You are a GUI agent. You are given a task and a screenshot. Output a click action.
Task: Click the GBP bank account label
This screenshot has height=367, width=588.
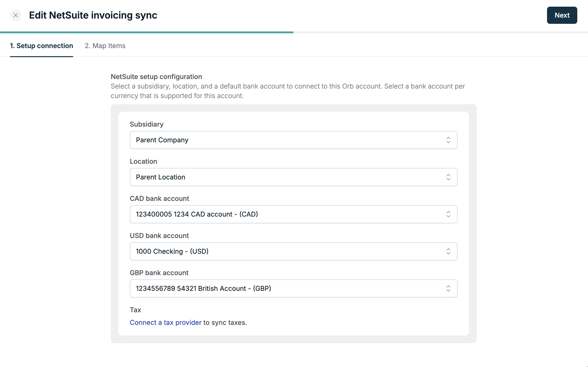[159, 273]
